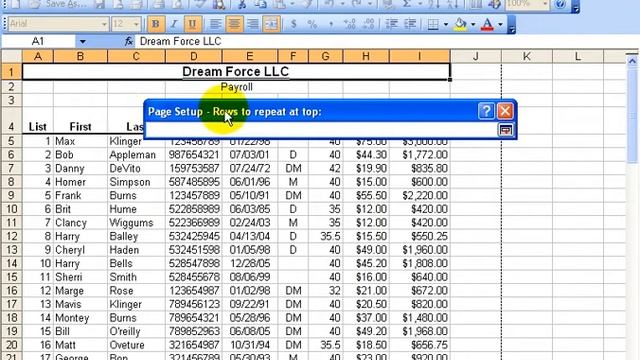Expand the Borders dropdown arrow
Image resolution: width=640 pixels, height=360 pixels.
445,24
